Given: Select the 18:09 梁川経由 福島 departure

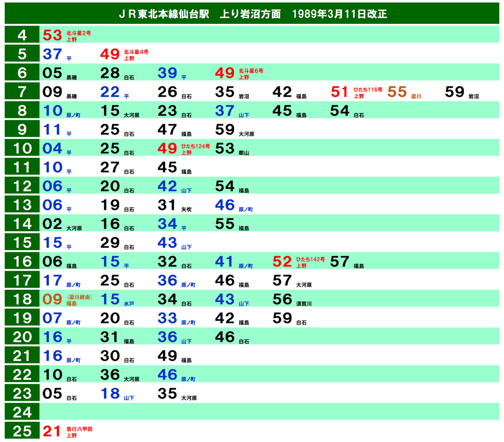Looking at the screenshot, I should [x=67, y=300].
